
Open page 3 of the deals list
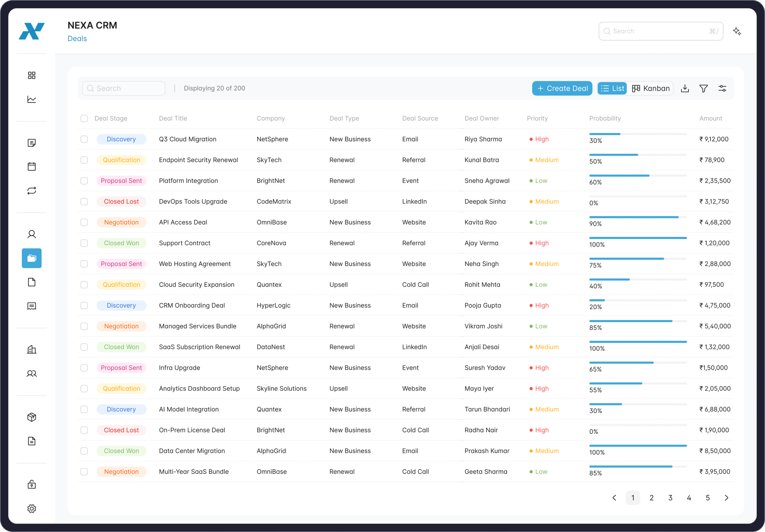click(670, 498)
